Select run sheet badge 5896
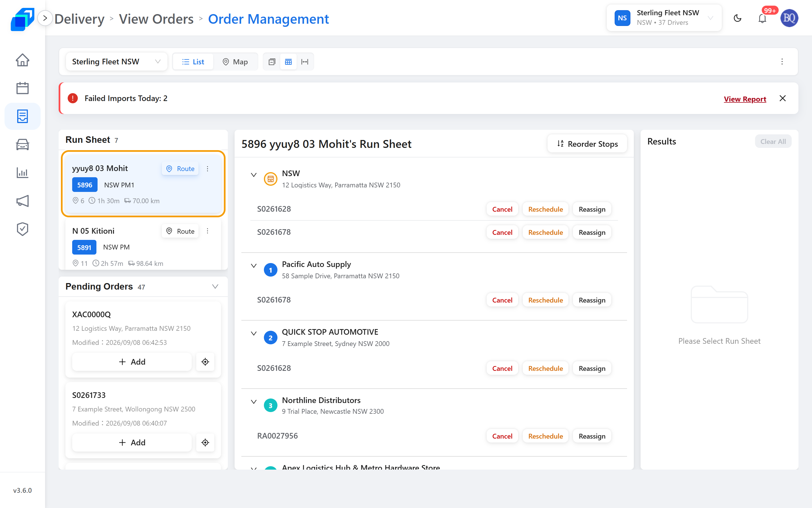The width and height of the screenshot is (812, 508). point(85,185)
